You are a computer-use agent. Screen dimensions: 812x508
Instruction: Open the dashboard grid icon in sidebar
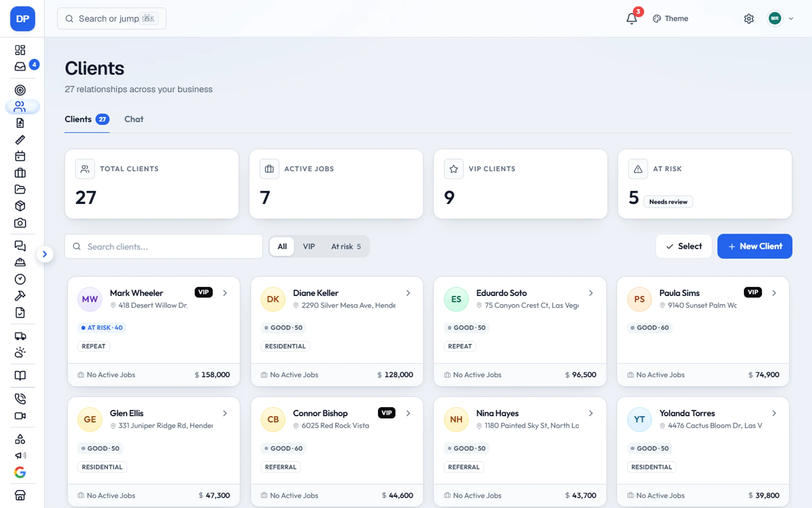point(20,50)
